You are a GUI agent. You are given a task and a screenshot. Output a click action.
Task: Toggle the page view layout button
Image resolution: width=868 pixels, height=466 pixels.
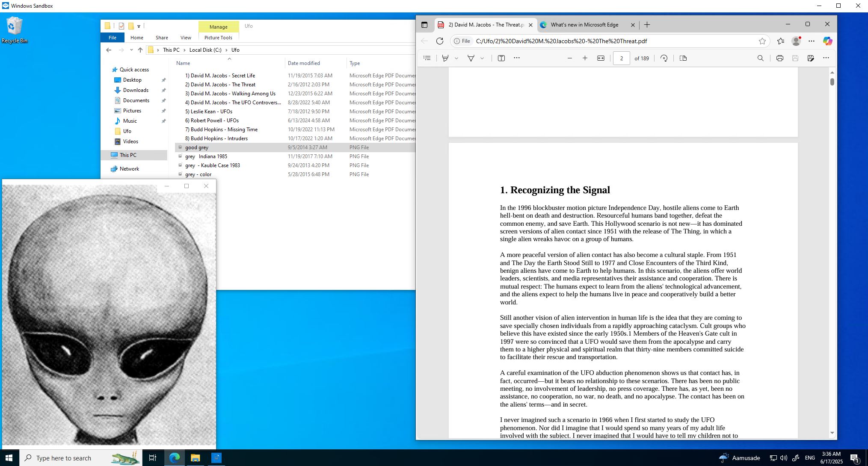tap(683, 58)
